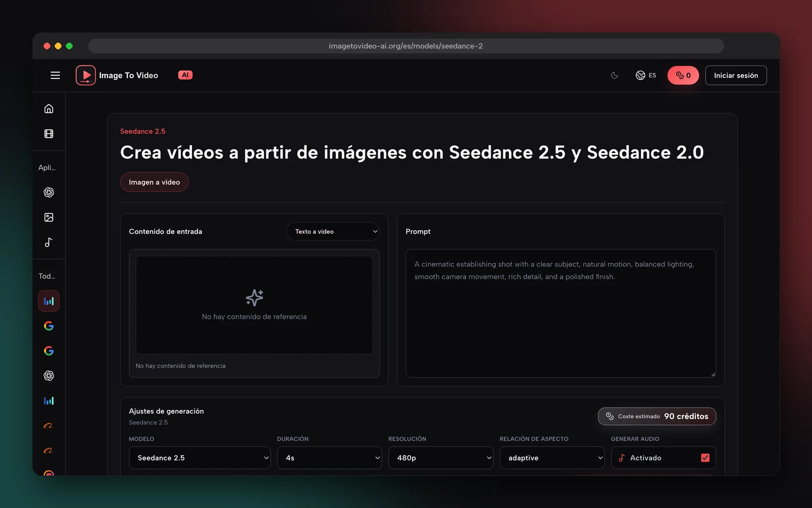Click the Contenido de entrada label
Screen dimensions: 812x508
point(165,231)
